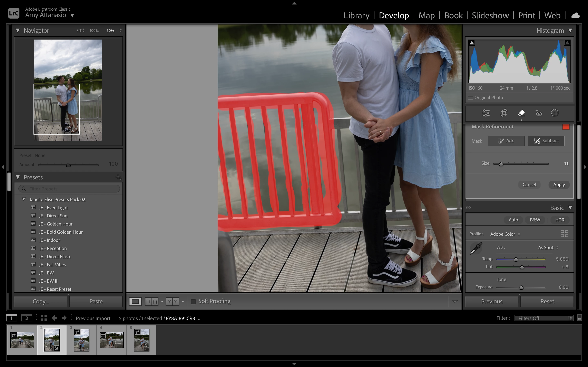The height and width of the screenshot is (367, 588).
Task: Click Apply in Mask Refinement
Action: pyautogui.click(x=559, y=185)
